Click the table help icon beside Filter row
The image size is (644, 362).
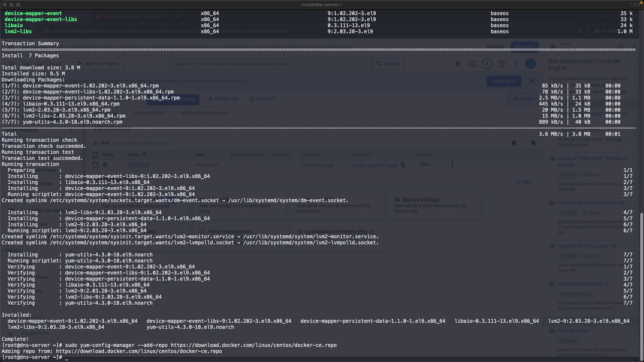pyautogui.click(x=514, y=143)
